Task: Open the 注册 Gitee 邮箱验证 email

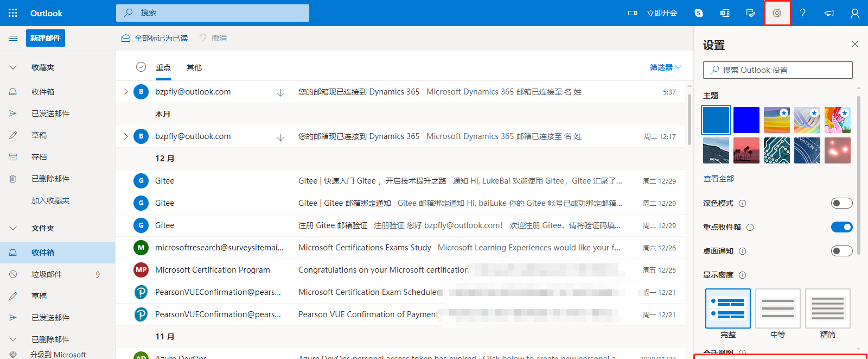Action: point(400,225)
